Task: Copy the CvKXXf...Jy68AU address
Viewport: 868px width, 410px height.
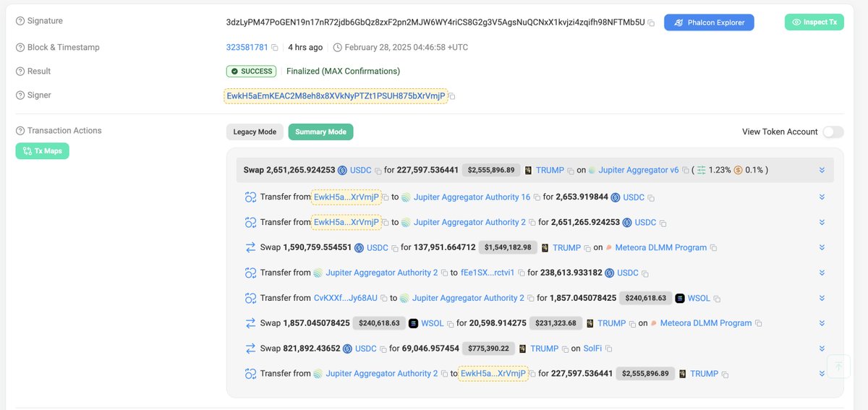Action: coord(384,299)
